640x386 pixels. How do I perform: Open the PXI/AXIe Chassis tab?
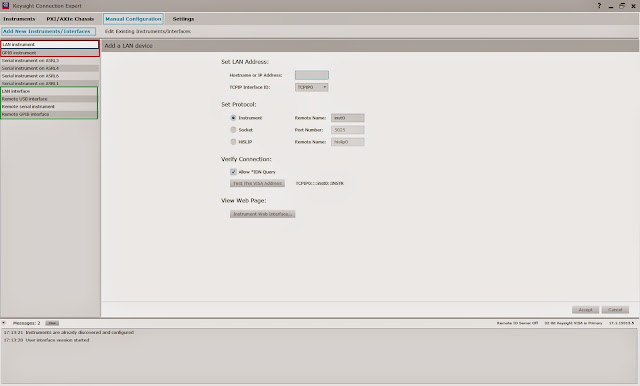coord(70,19)
